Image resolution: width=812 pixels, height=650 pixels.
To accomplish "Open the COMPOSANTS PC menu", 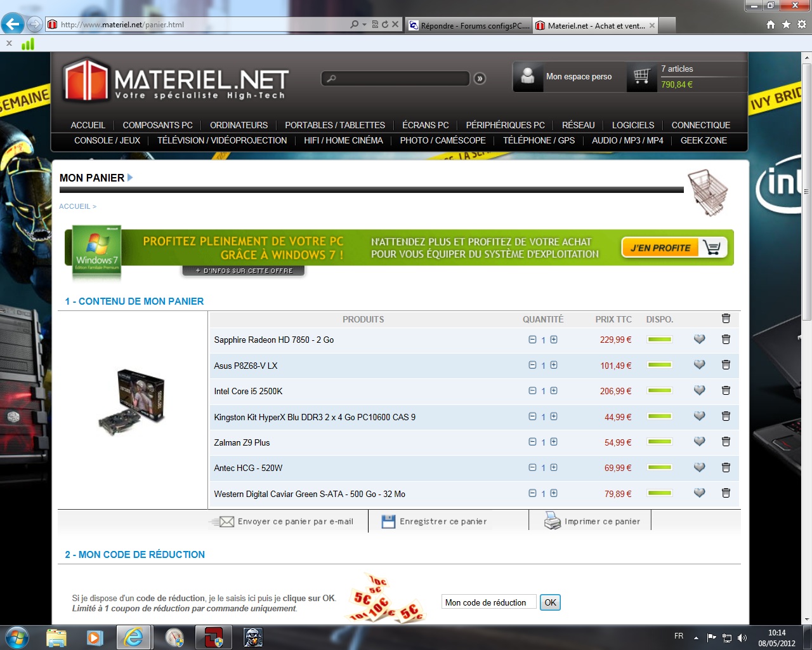I will [x=157, y=125].
